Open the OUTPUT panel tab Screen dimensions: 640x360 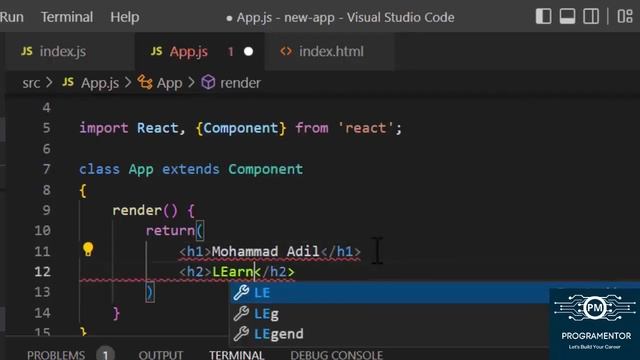161,355
